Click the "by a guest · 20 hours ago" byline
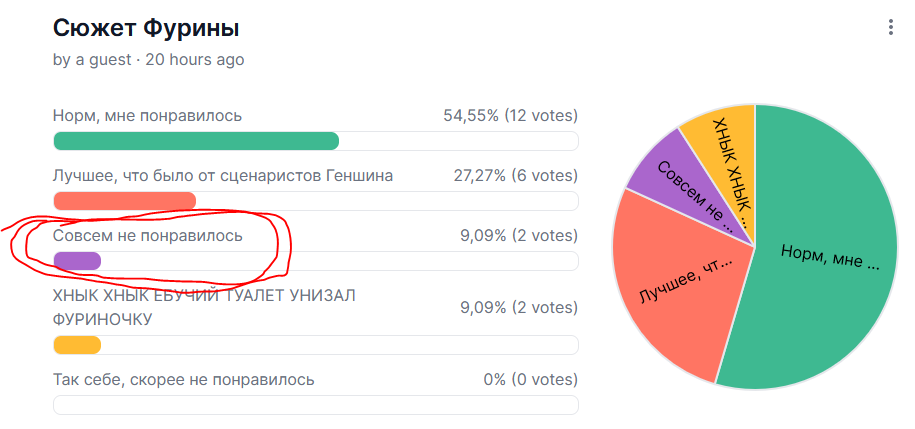 (x=148, y=60)
